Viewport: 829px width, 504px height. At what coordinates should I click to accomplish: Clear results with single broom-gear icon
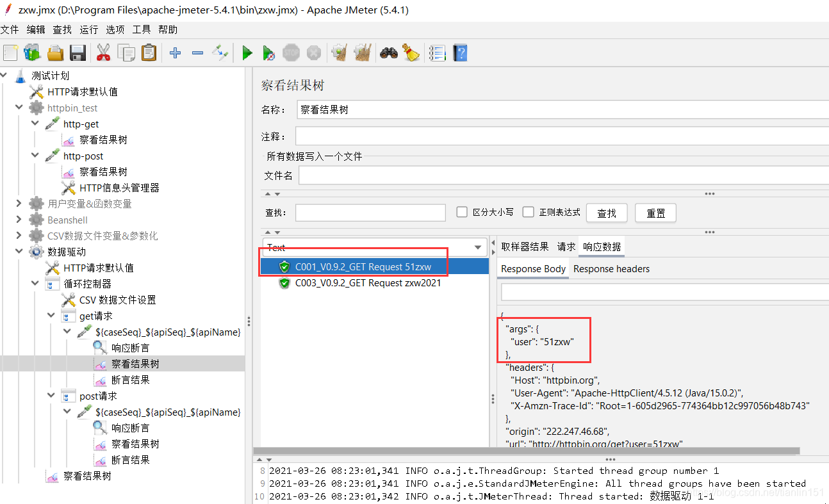point(339,53)
